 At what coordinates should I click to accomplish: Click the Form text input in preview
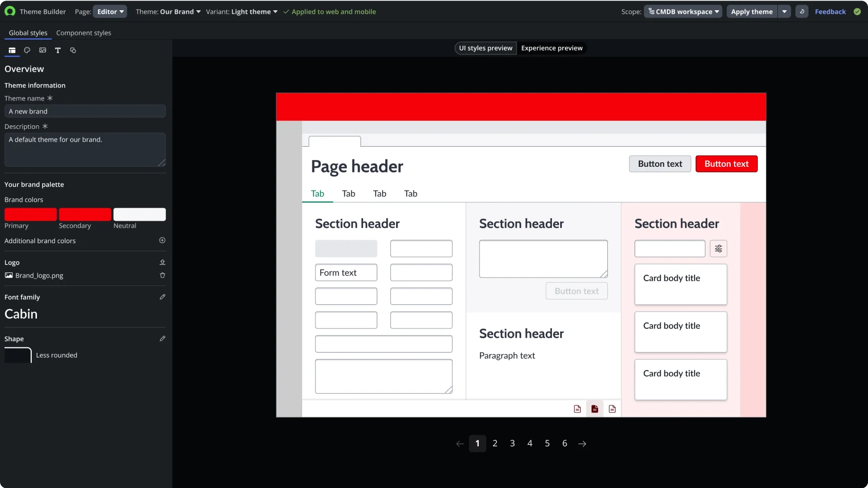coord(346,272)
